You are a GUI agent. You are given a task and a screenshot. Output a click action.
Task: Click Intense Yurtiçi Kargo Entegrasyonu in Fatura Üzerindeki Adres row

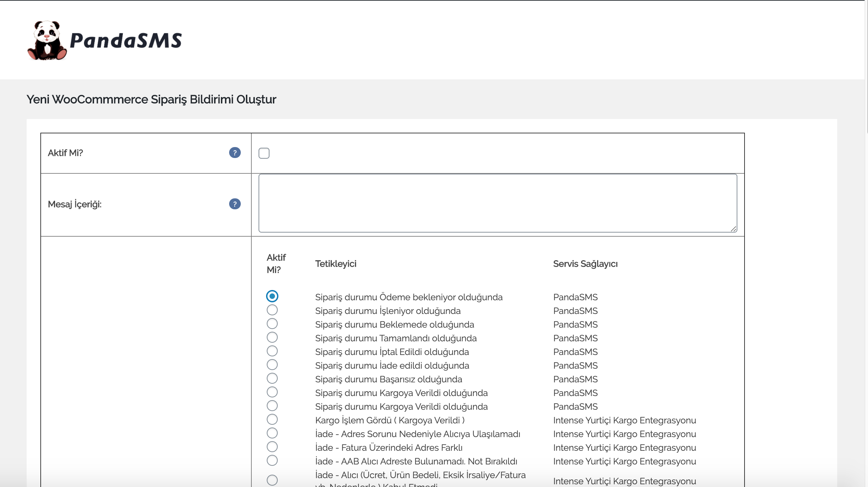point(624,448)
